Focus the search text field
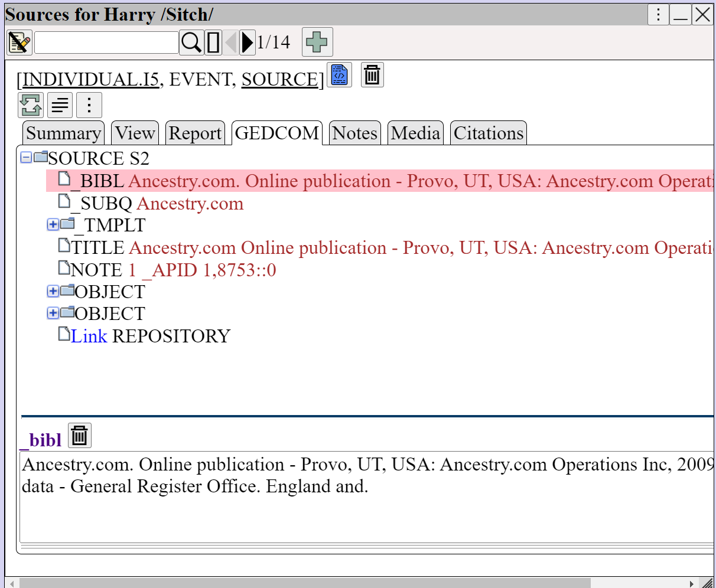 click(107, 43)
